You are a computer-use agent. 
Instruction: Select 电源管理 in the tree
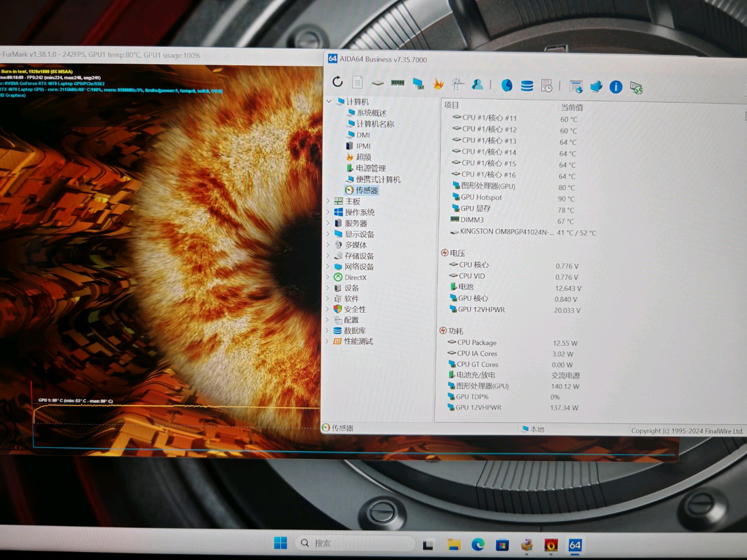point(371,168)
